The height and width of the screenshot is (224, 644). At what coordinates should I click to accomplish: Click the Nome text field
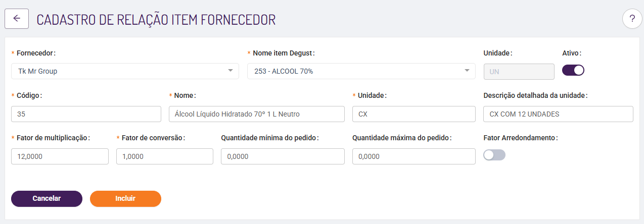pyautogui.click(x=256, y=114)
